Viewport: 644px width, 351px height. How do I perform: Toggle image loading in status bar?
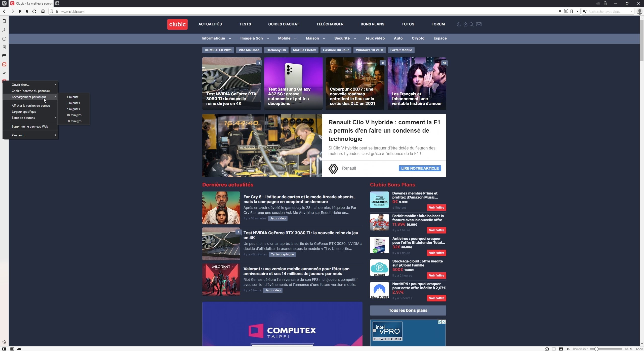pyautogui.click(x=561, y=349)
